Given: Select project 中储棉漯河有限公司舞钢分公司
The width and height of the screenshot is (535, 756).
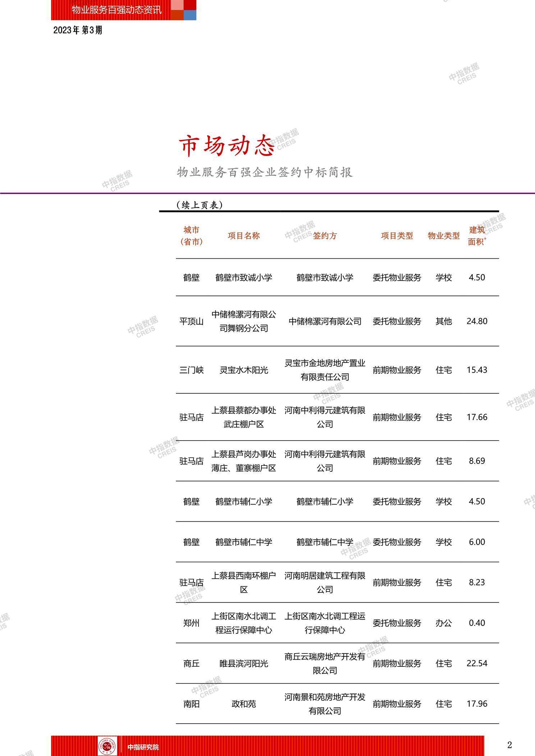Looking at the screenshot, I should [x=244, y=321].
